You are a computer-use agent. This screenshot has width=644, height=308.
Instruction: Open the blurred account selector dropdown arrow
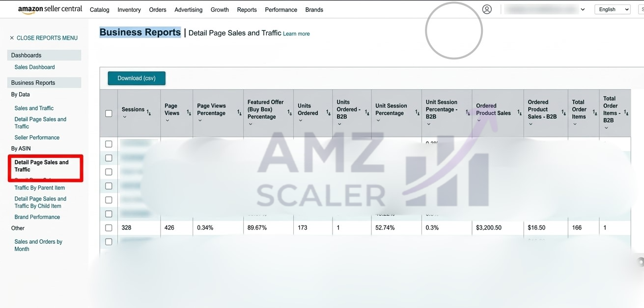coord(583,9)
